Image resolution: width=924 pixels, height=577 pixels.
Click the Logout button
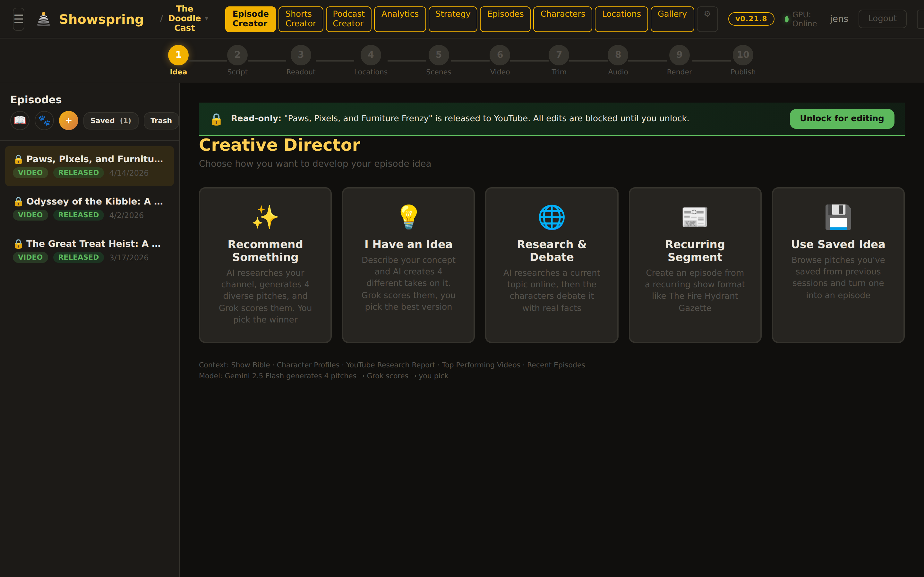pyautogui.click(x=882, y=19)
